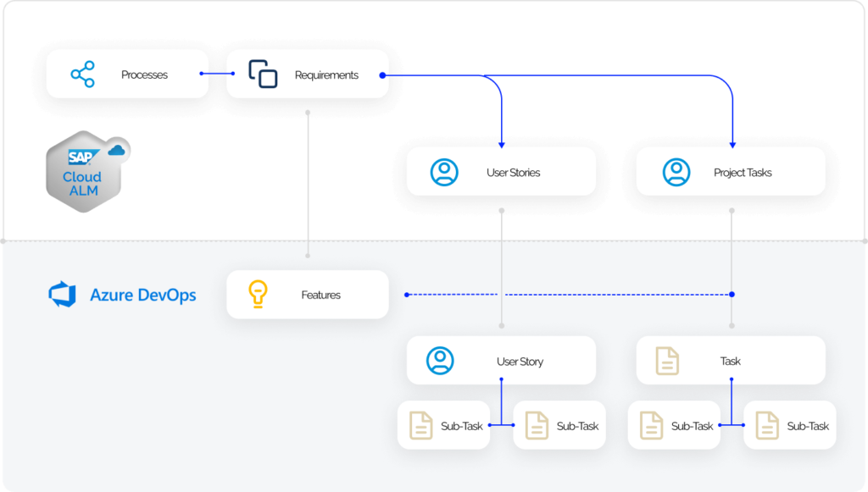Click the Azure DevOps logo icon
868x492 pixels.
63,295
